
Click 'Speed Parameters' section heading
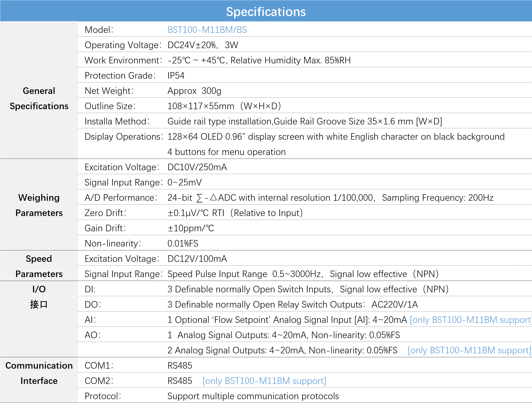tap(39, 266)
